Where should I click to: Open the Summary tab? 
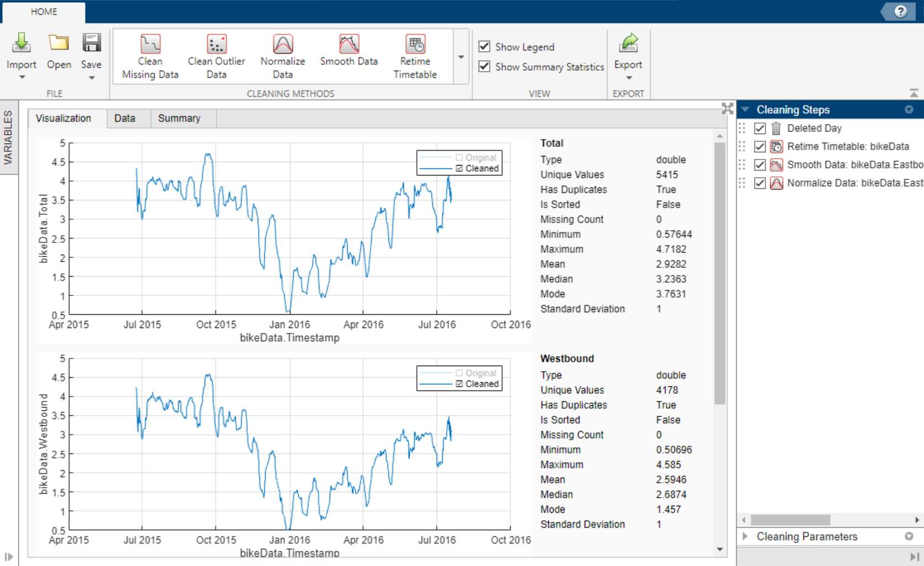pyautogui.click(x=179, y=118)
